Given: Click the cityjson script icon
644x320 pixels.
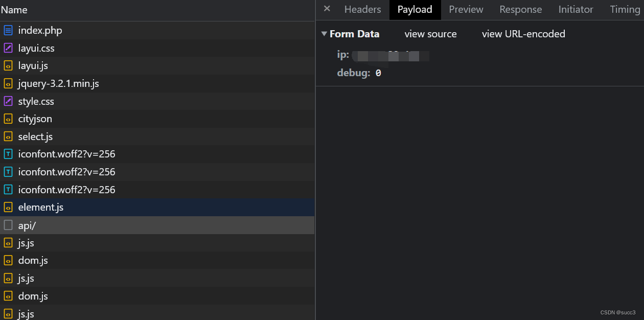Looking at the screenshot, I should click(x=8, y=119).
